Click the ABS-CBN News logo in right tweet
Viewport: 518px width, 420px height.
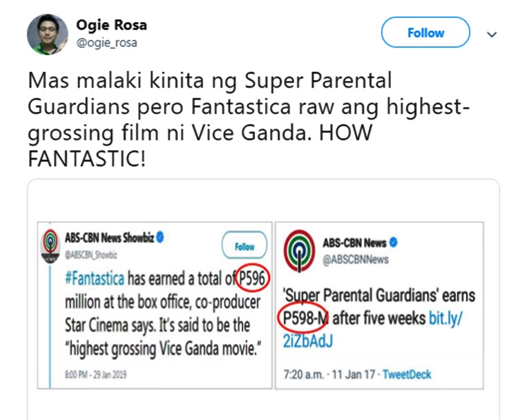[x=298, y=253]
